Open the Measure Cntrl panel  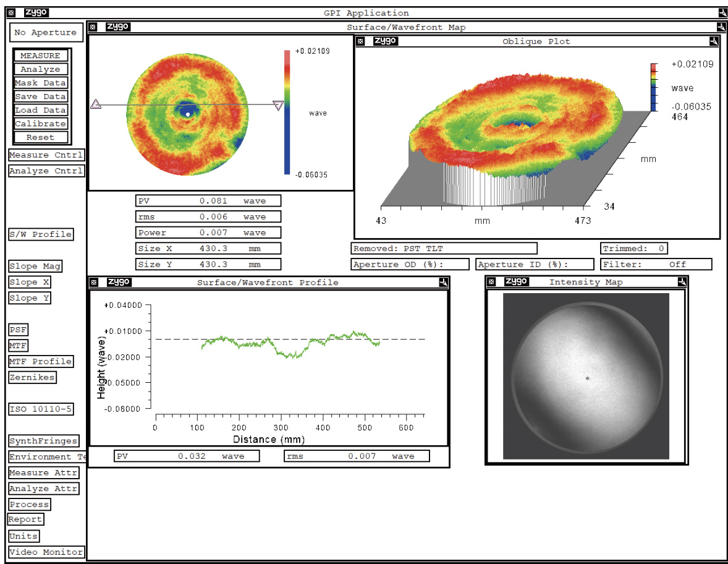coord(46,155)
